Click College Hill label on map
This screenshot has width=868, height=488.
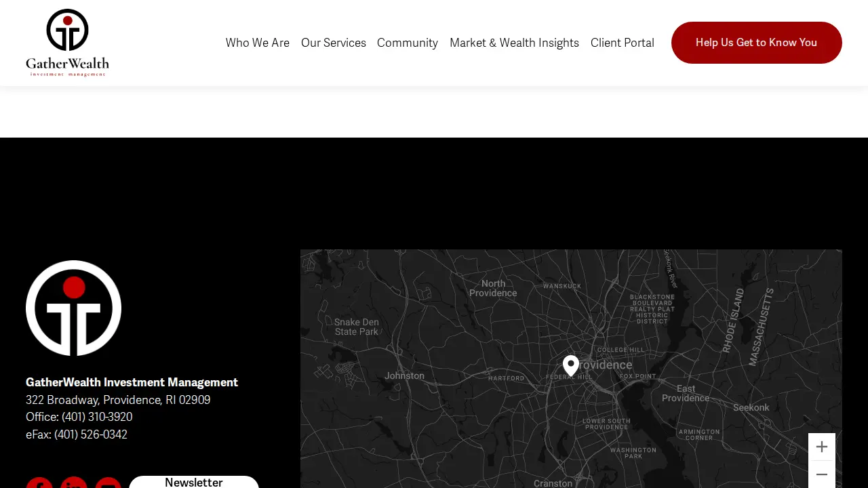tap(621, 350)
